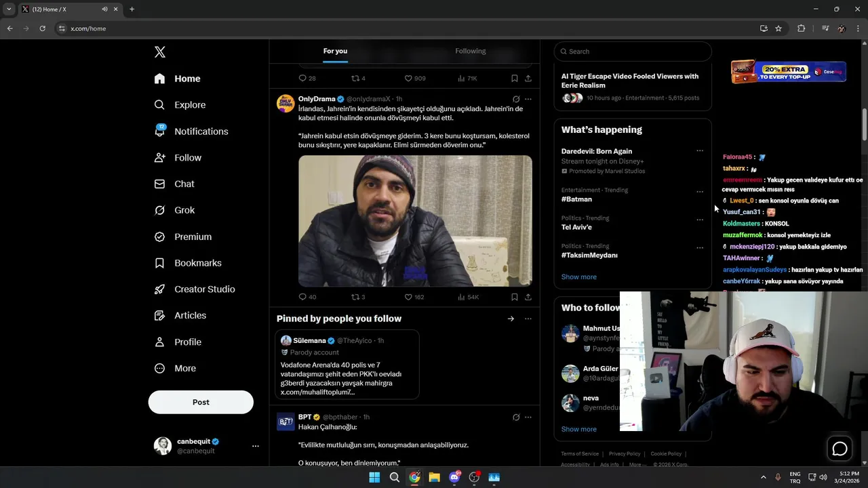Open options for Tel Aviv'e trend
Screen dimensions: 868x488
pyautogui.click(x=700, y=220)
